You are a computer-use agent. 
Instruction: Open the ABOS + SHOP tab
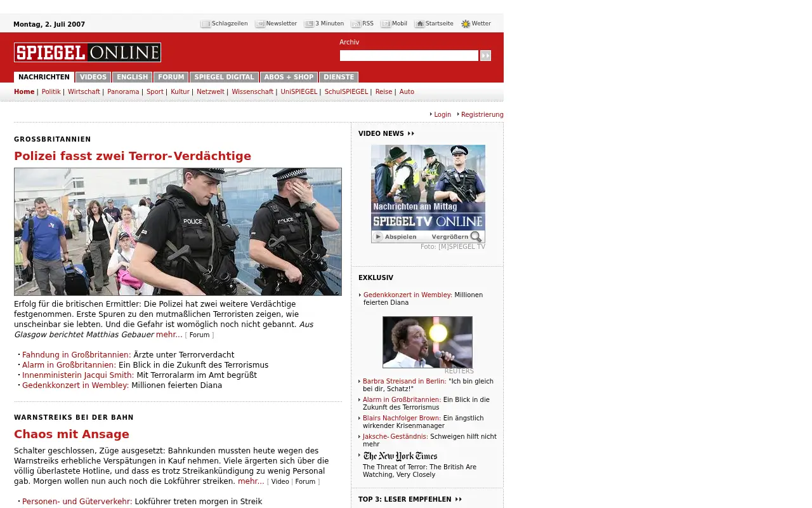coord(289,77)
